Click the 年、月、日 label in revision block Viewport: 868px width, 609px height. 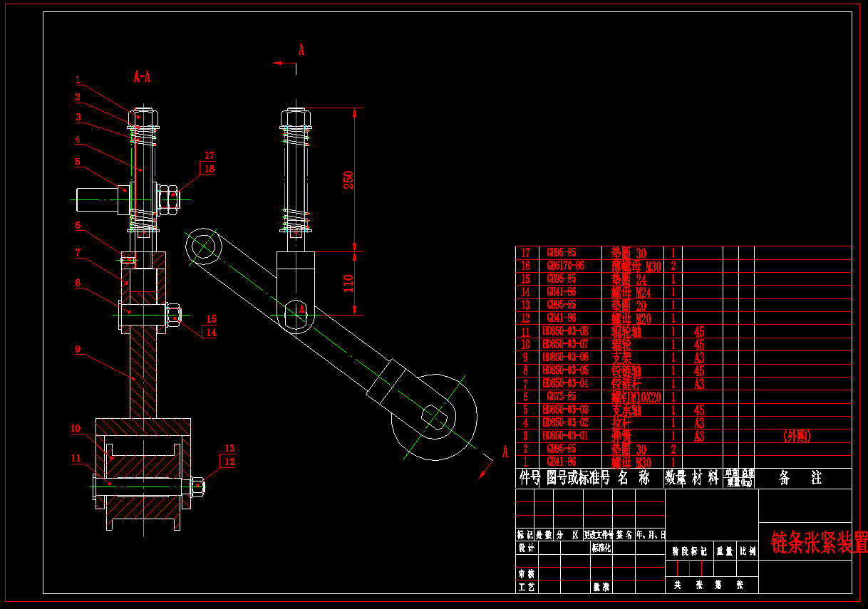click(x=650, y=534)
